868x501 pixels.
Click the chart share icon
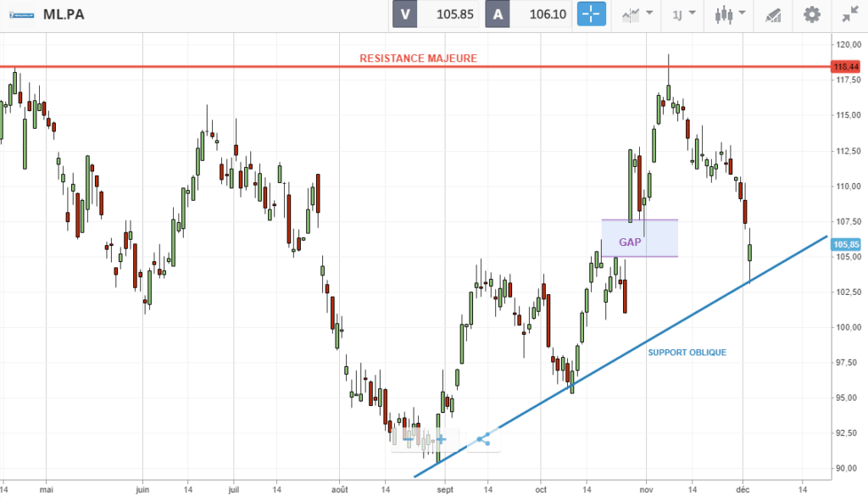483,440
